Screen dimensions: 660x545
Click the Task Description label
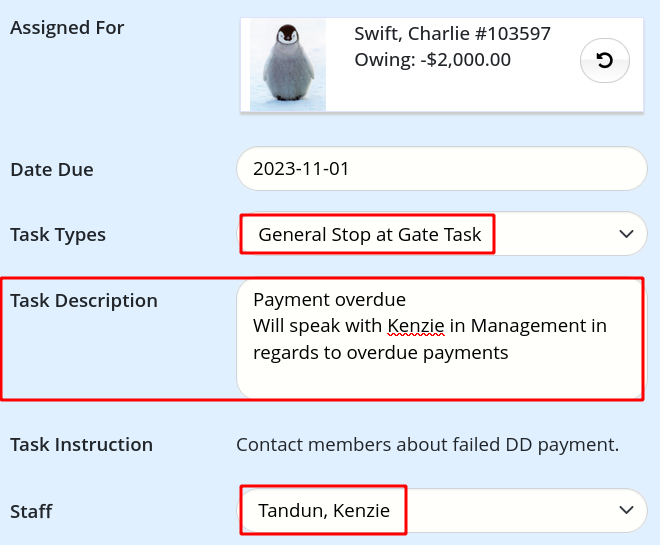[x=84, y=301]
